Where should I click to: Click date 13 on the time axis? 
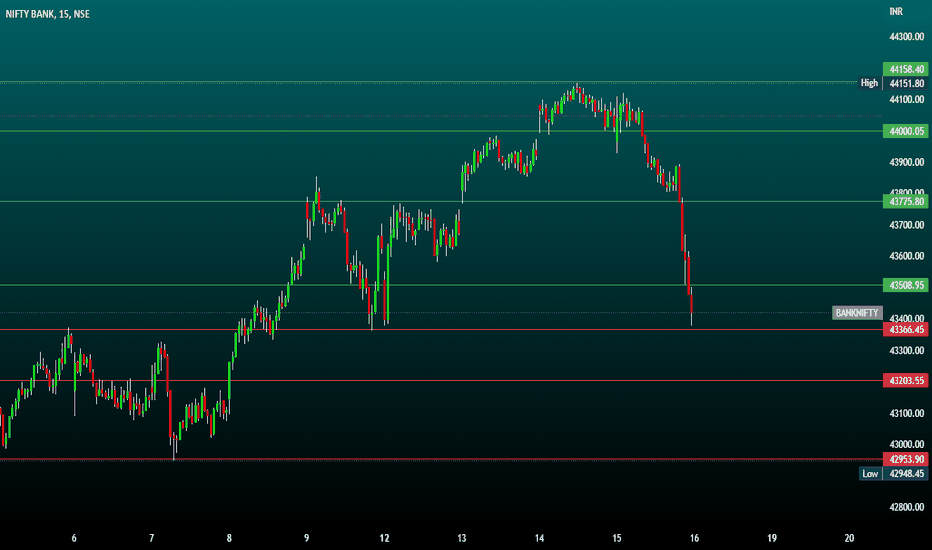point(462,538)
